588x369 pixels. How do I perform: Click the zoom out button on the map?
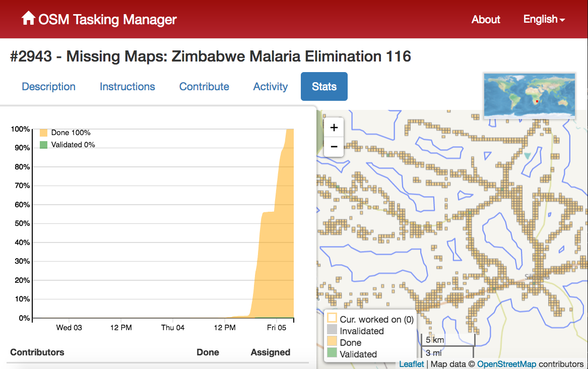334,147
